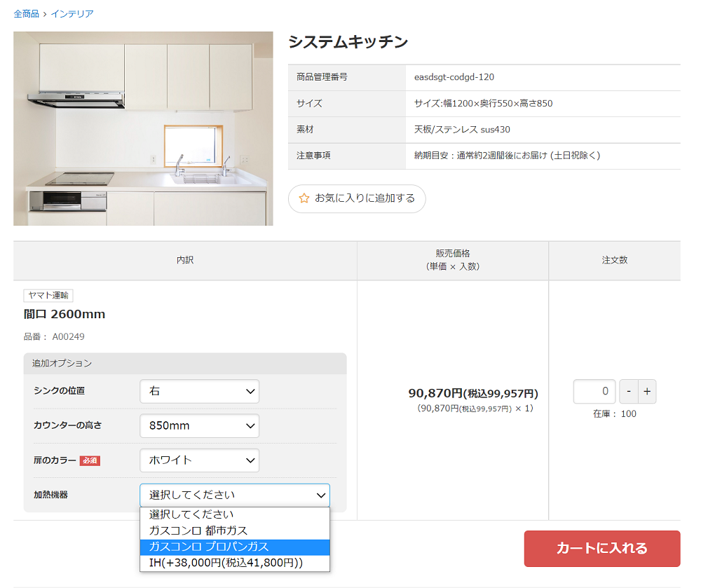
Task: Click the 間口 2600mm variant title
Action: (x=64, y=314)
